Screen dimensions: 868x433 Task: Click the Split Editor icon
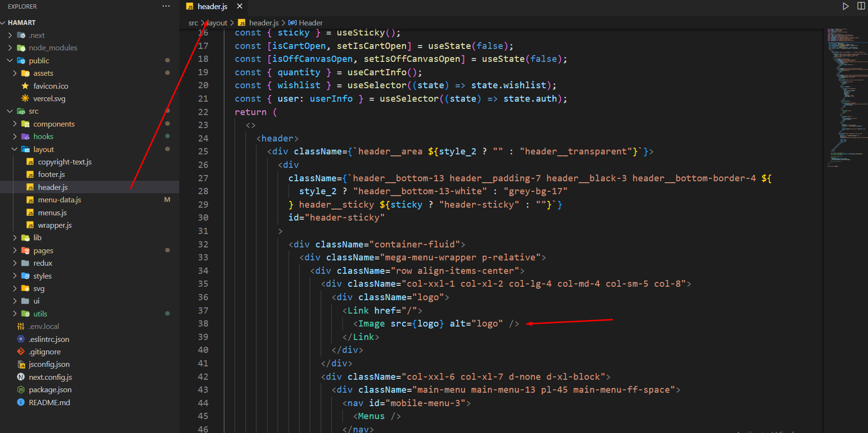pos(861,6)
